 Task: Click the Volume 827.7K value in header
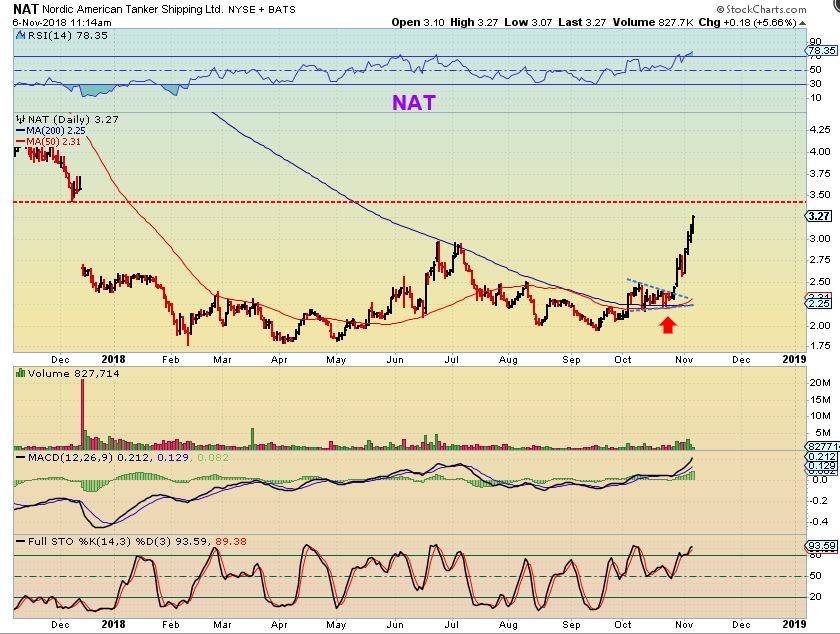coord(653,23)
